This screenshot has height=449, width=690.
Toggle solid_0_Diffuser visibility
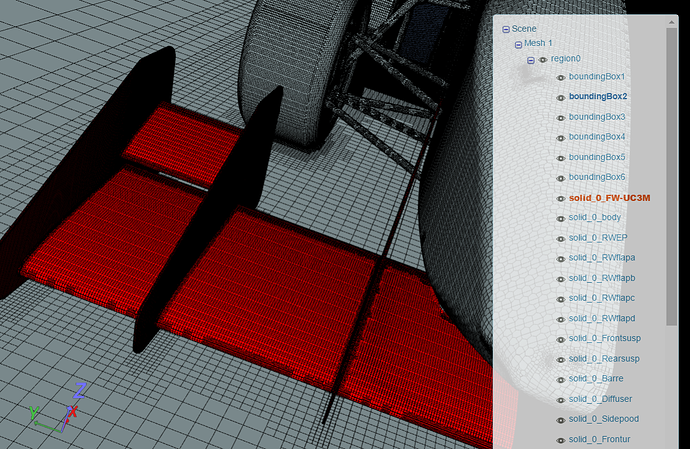[x=561, y=400]
